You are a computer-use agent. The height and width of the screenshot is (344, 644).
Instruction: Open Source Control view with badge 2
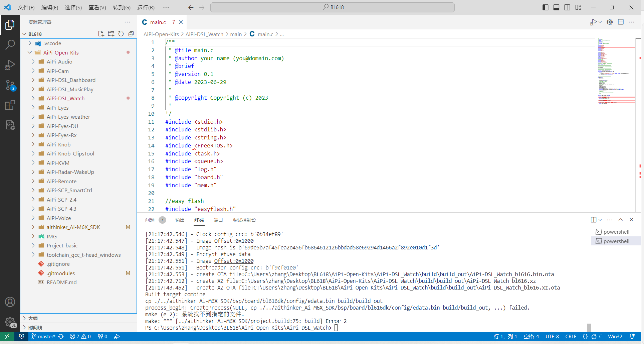tap(10, 85)
